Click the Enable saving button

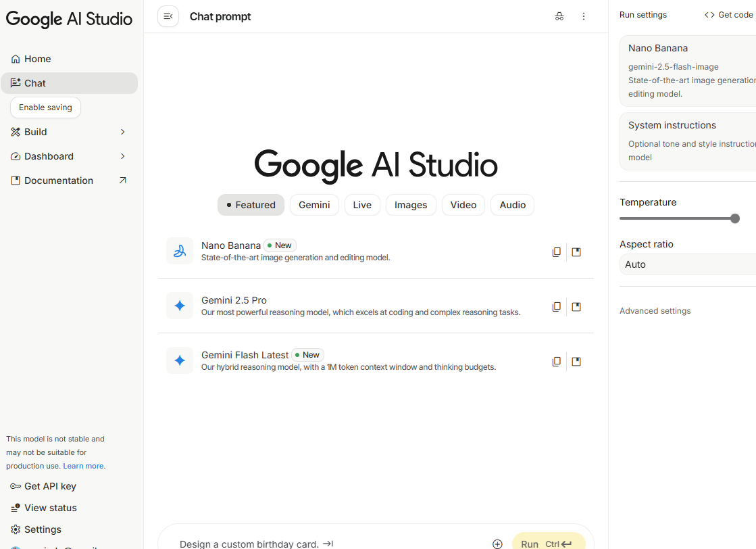click(x=45, y=107)
